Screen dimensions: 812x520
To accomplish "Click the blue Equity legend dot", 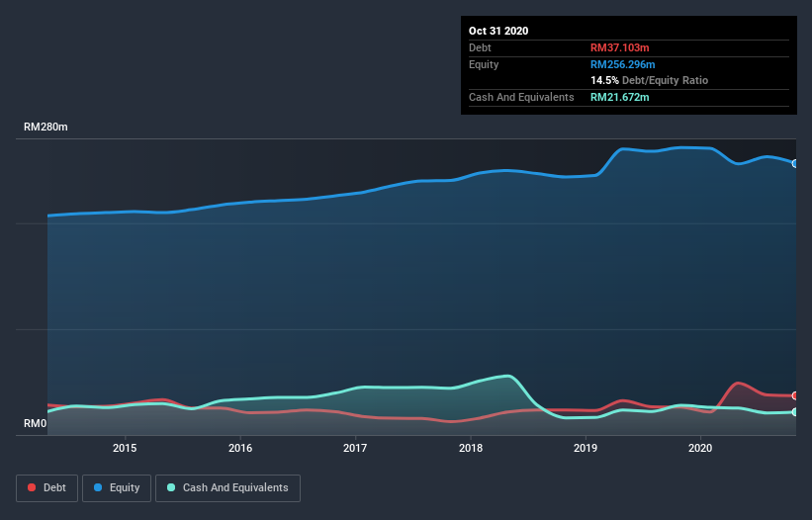I will pos(98,487).
